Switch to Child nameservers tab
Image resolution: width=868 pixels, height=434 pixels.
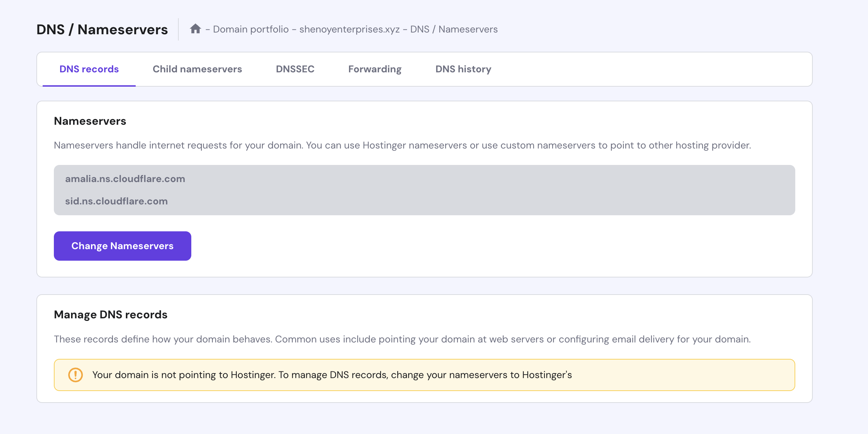(x=197, y=69)
